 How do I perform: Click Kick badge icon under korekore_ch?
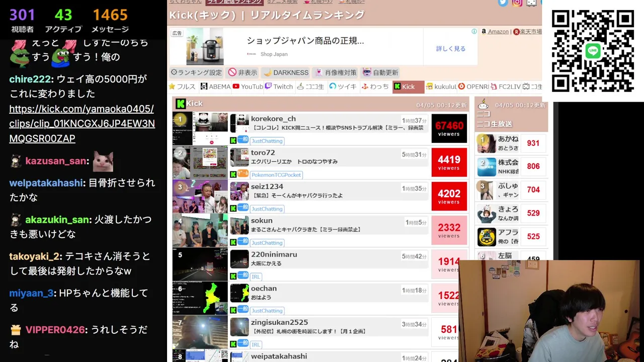click(x=233, y=141)
